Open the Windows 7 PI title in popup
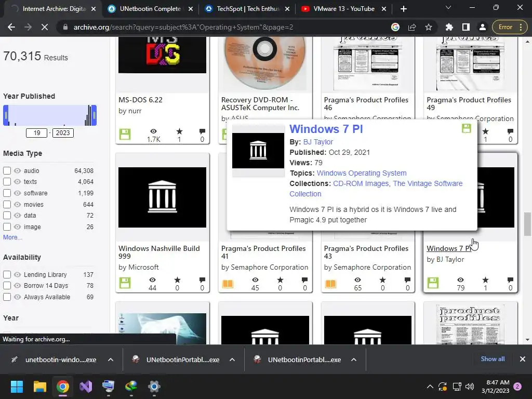Image resolution: width=532 pixels, height=399 pixels. click(x=326, y=129)
